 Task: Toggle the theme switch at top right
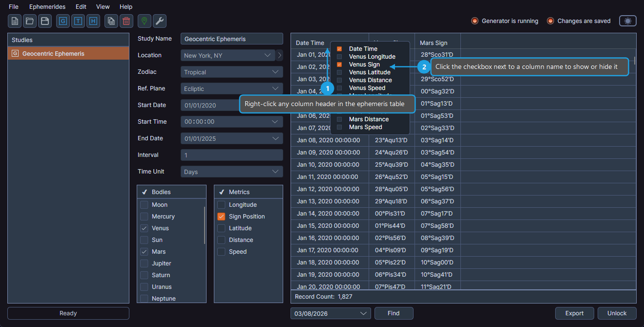click(x=627, y=21)
